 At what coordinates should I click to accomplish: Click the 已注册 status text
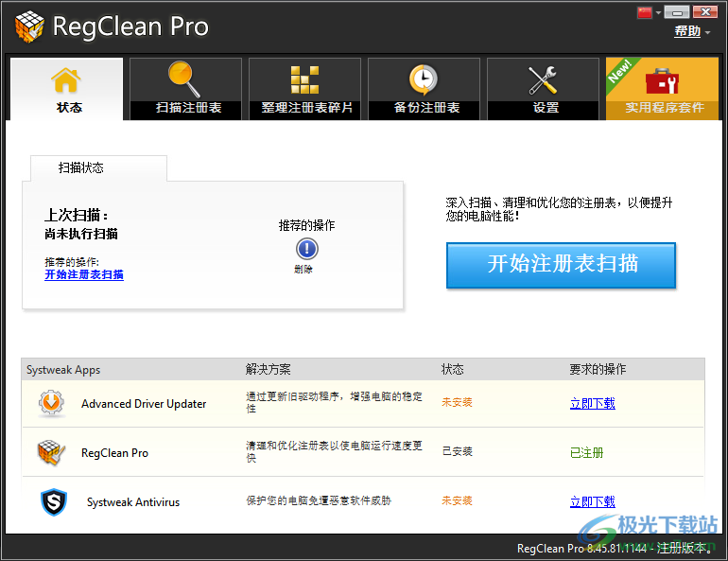coord(586,453)
